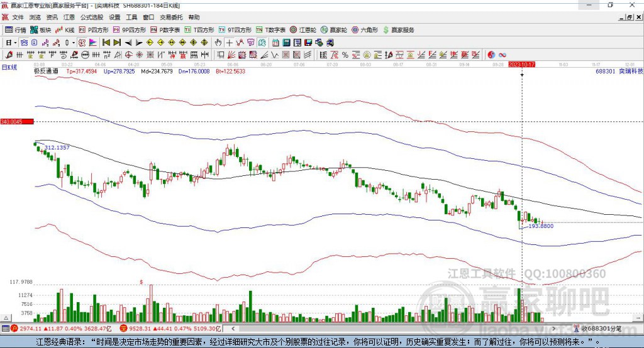Screen dimensions: 644x348
Task: Click the Dn=176.0008 value
Action: point(194,72)
